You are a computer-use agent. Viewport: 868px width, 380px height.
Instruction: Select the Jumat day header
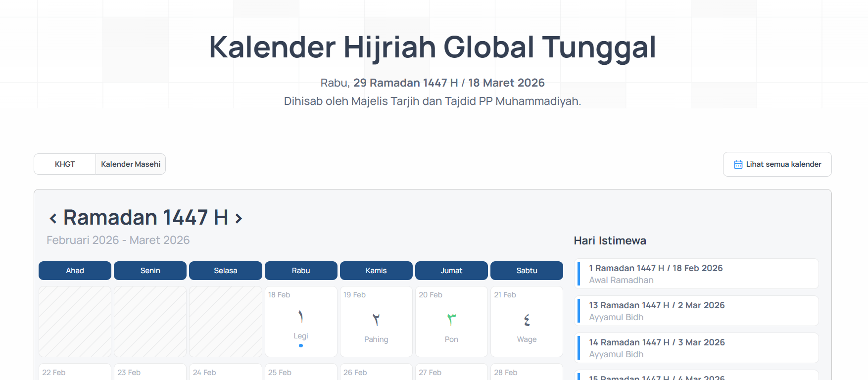pyautogui.click(x=451, y=271)
